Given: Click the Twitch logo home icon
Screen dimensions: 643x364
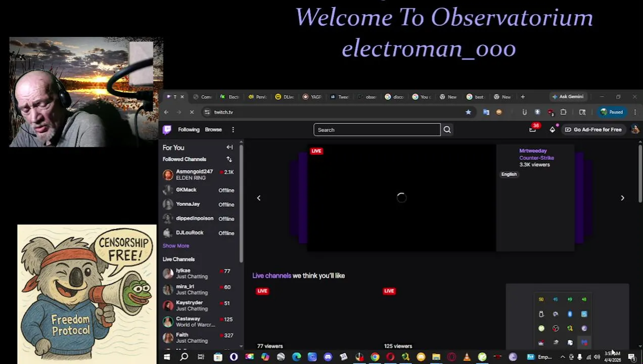Looking at the screenshot, I should [167, 129].
